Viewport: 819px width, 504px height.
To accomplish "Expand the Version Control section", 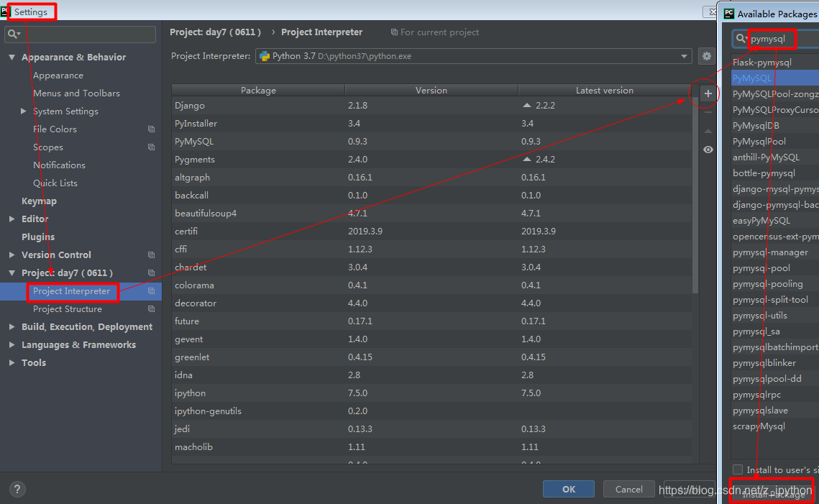I will pos(12,255).
